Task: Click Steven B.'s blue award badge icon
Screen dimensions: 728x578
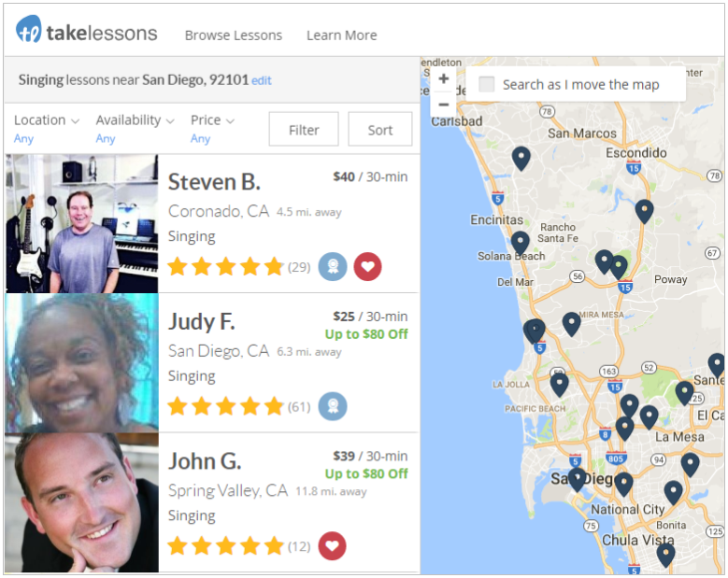Action: click(333, 267)
